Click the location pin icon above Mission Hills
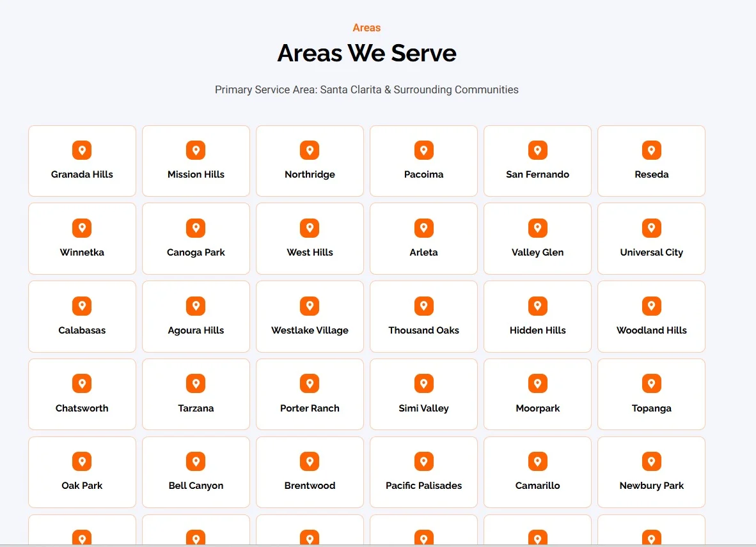 coord(196,150)
